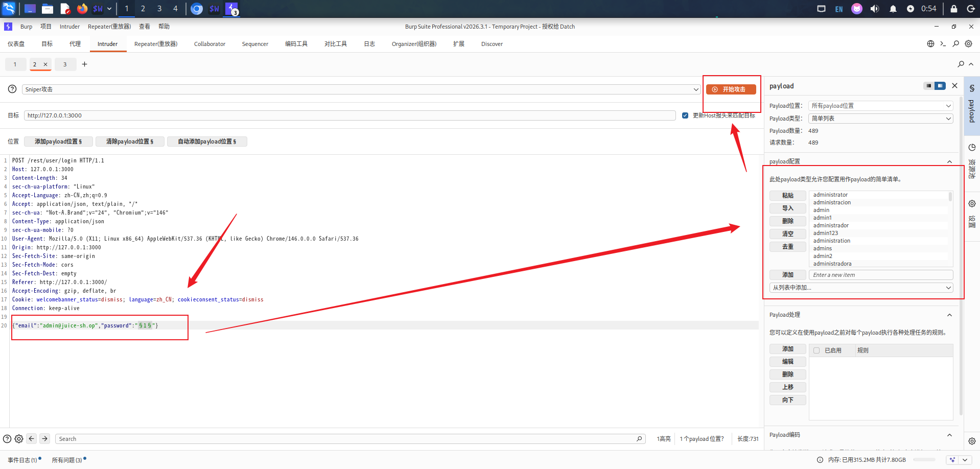Image resolution: width=980 pixels, height=469 pixels.
Task: Open the global search magnifier beside settings gear
Action: click(955, 44)
